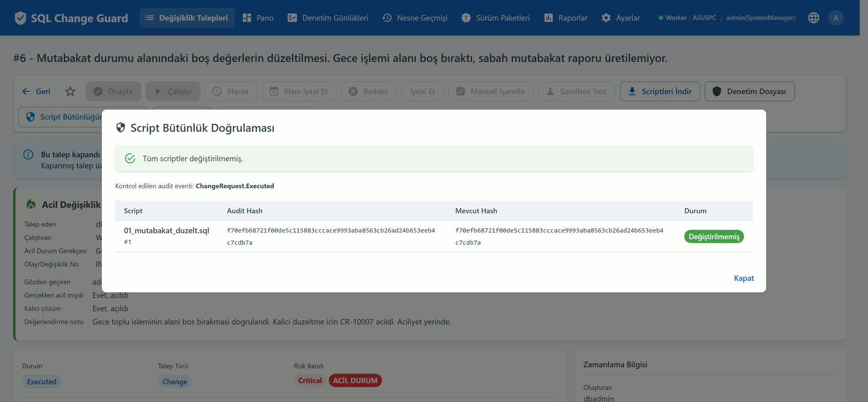Click the Worker status indicator

click(x=673, y=18)
